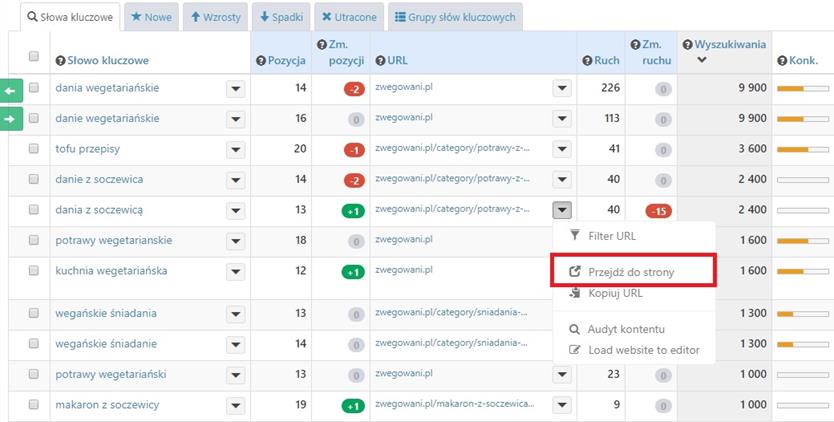Click the green right arrow beside danie wegetariańskie
The height and width of the screenshot is (422, 834).
pos(11,119)
